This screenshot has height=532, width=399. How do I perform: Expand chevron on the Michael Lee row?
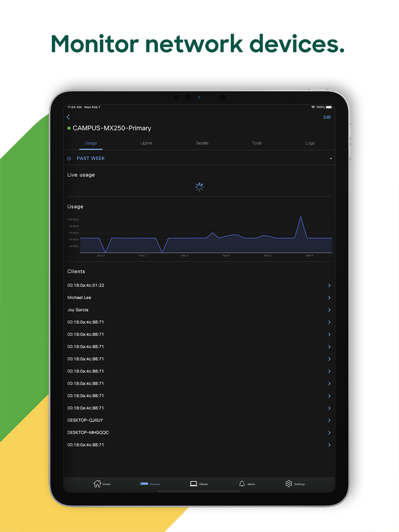(x=329, y=297)
